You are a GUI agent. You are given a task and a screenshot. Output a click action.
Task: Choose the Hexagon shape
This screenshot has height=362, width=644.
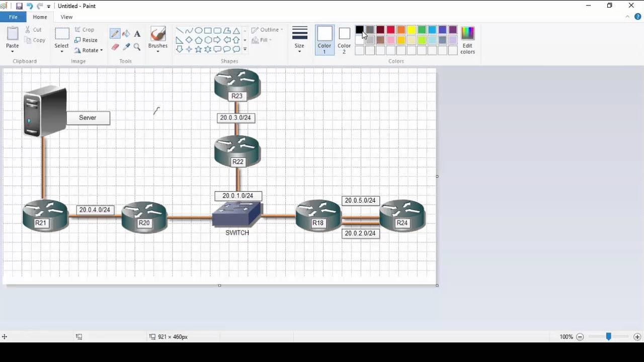tap(208, 40)
